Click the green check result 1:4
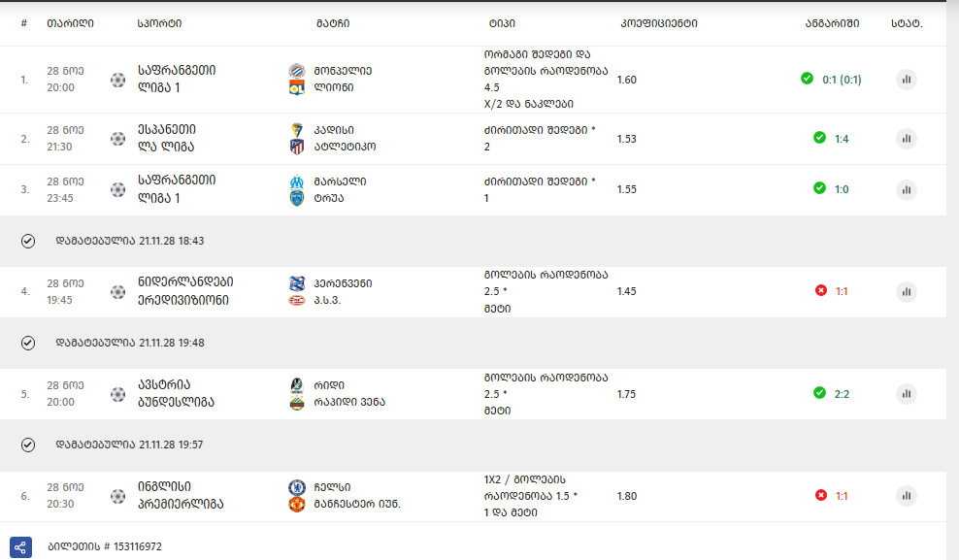This screenshot has width=959, height=560. (x=819, y=138)
